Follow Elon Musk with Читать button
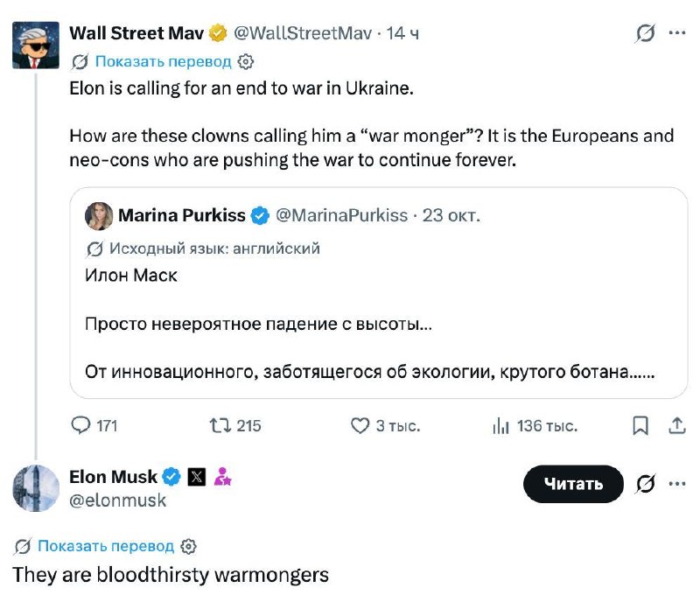 pos(573,484)
